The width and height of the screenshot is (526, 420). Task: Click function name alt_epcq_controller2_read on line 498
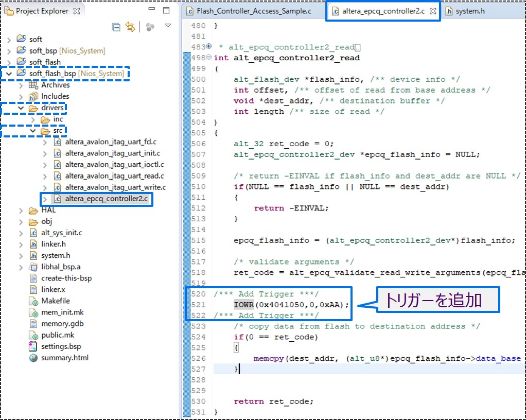coord(296,58)
